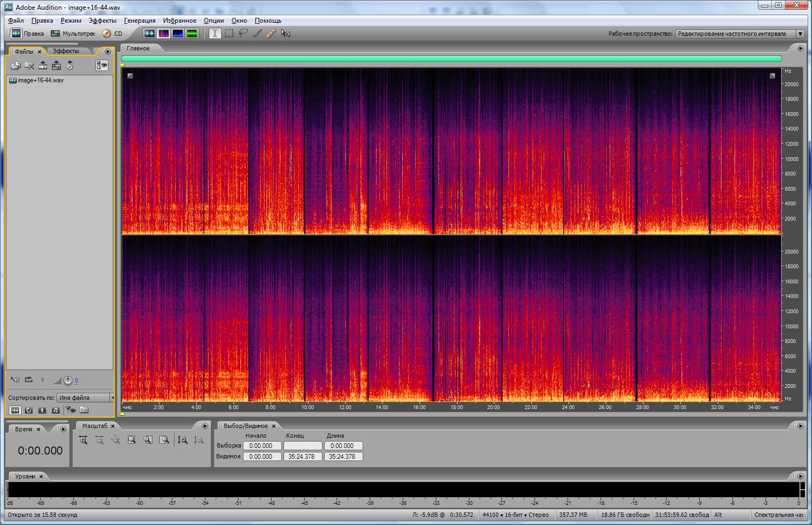Switch to the Эффекты tab
812x525 pixels.
(66, 51)
